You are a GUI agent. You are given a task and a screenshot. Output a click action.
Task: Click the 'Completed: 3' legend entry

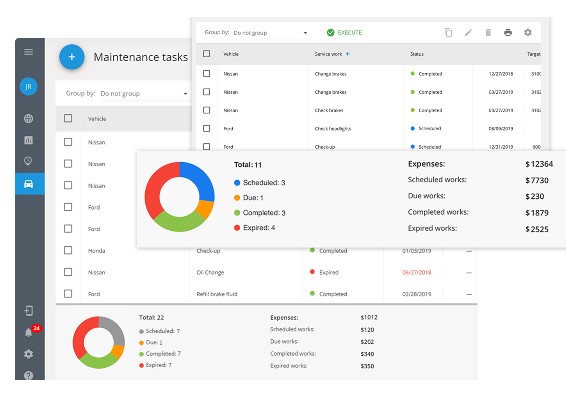260,213
